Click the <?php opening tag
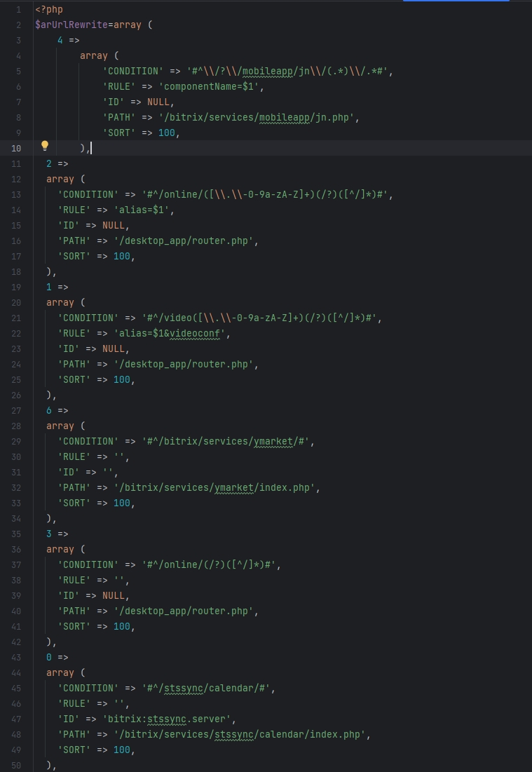Image resolution: width=532 pixels, height=772 pixels. pyautogui.click(x=48, y=10)
